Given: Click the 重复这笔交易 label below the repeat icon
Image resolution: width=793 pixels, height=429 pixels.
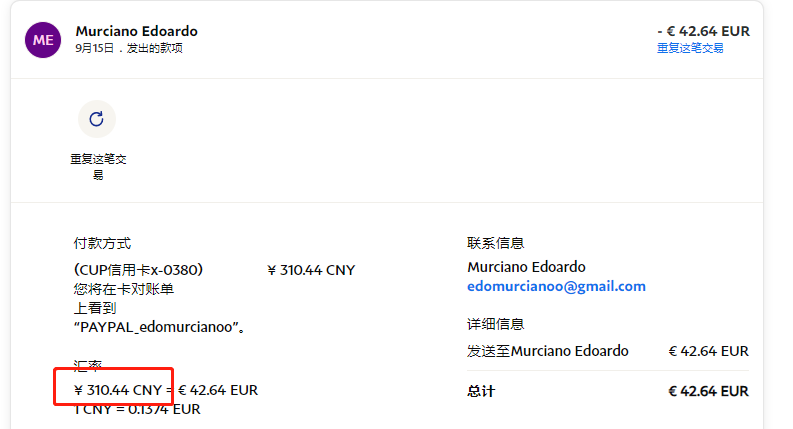Looking at the screenshot, I should click(98, 167).
